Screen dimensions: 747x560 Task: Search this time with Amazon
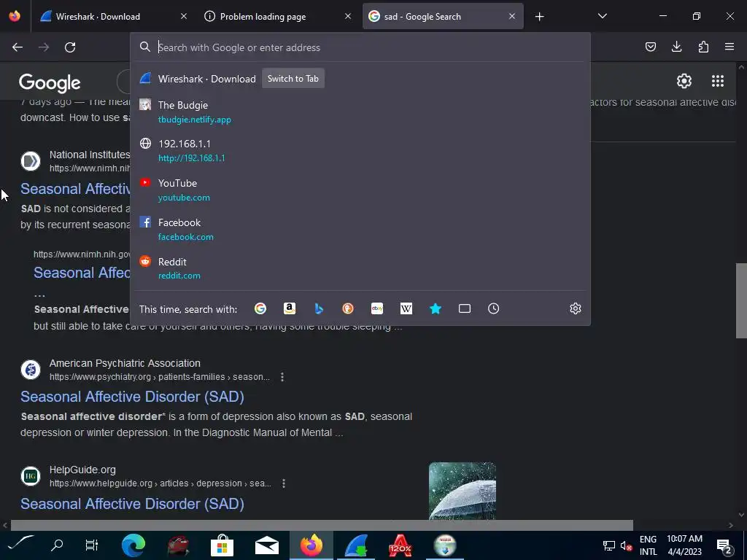289,308
